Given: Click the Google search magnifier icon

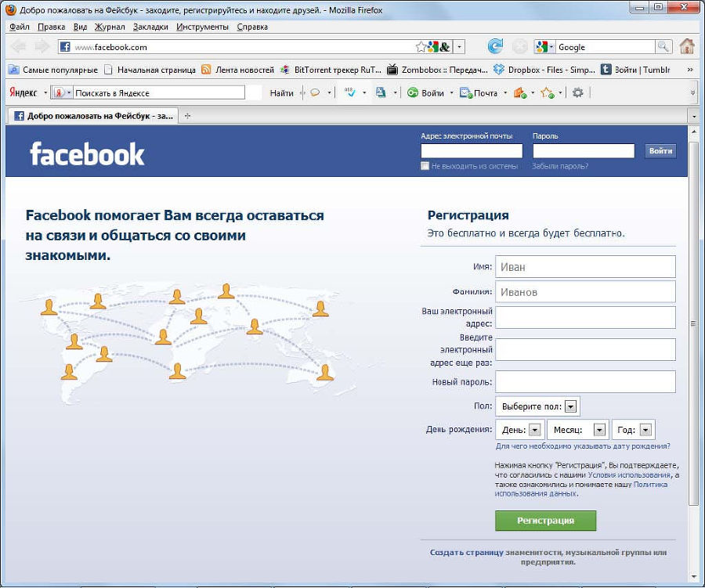Looking at the screenshot, I should 663,47.
